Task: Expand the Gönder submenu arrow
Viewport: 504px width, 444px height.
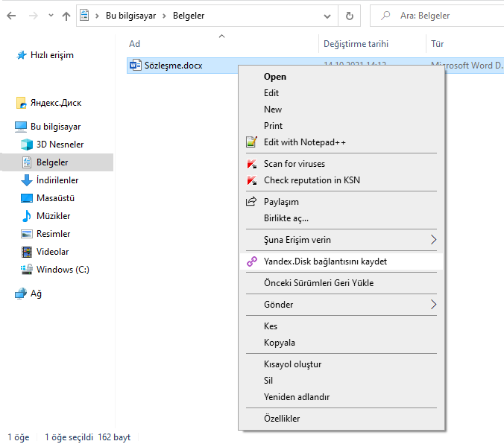Action: pyautogui.click(x=433, y=304)
